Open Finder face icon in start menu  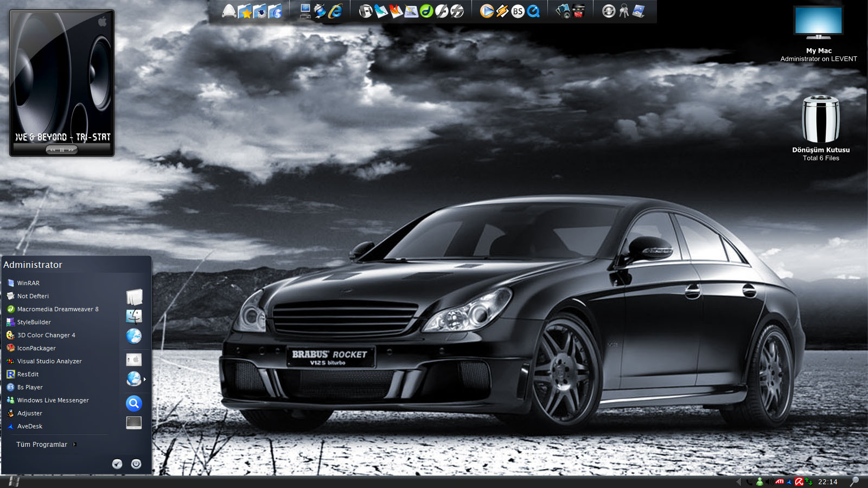tap(134, 316)
